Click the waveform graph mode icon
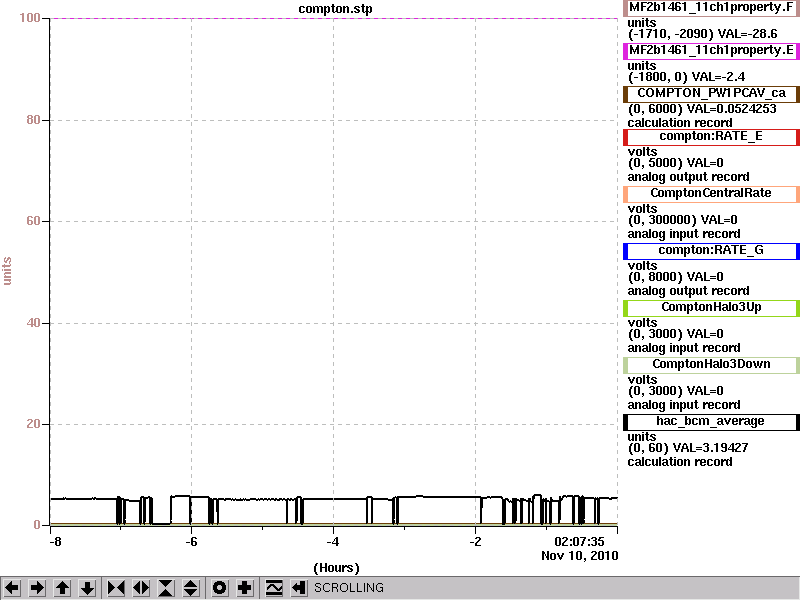Viewport: 800px width, 600px height. [274, 588]
